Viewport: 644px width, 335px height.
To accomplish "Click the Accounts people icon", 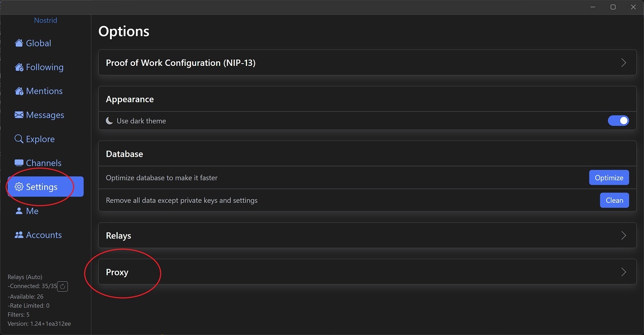I will (x=19, y=235).
